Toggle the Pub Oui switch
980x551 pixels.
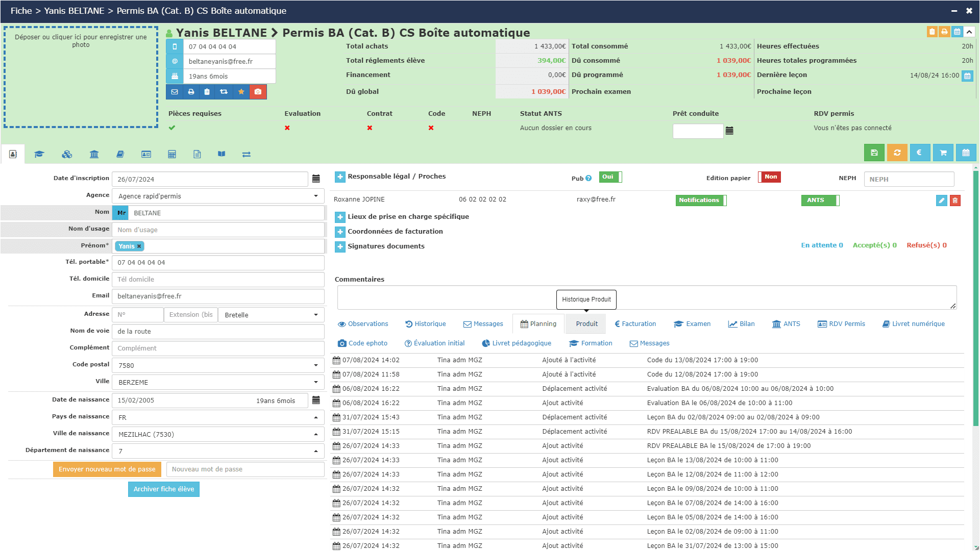pos(610,177)
